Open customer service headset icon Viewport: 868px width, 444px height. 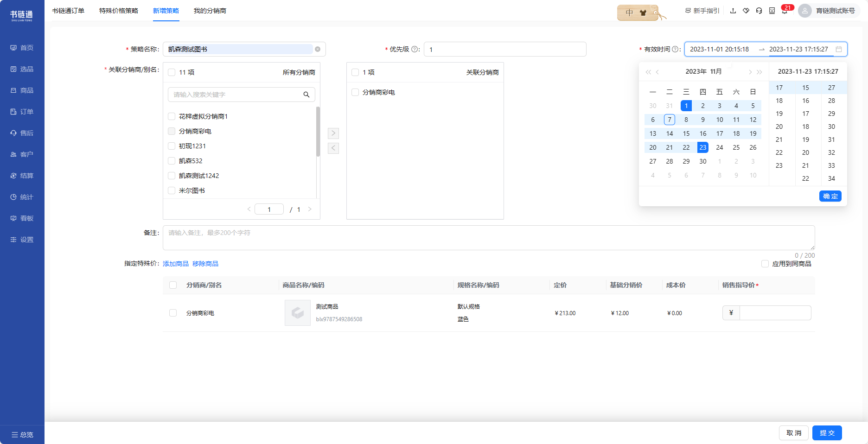tap(759, 11)
